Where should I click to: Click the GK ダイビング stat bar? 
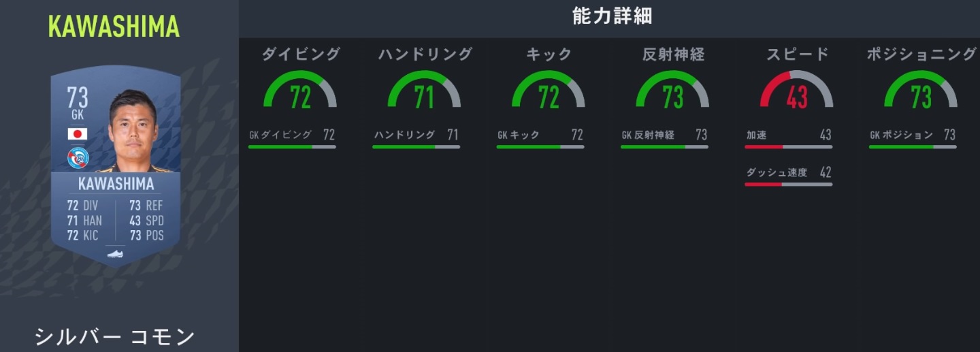click(x=292, y=146)
